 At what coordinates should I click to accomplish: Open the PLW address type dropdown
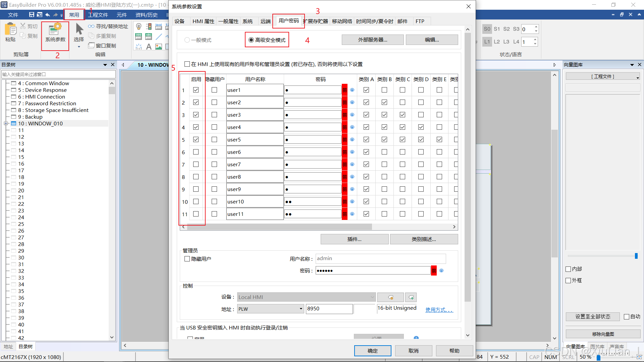tap(301, 309)
